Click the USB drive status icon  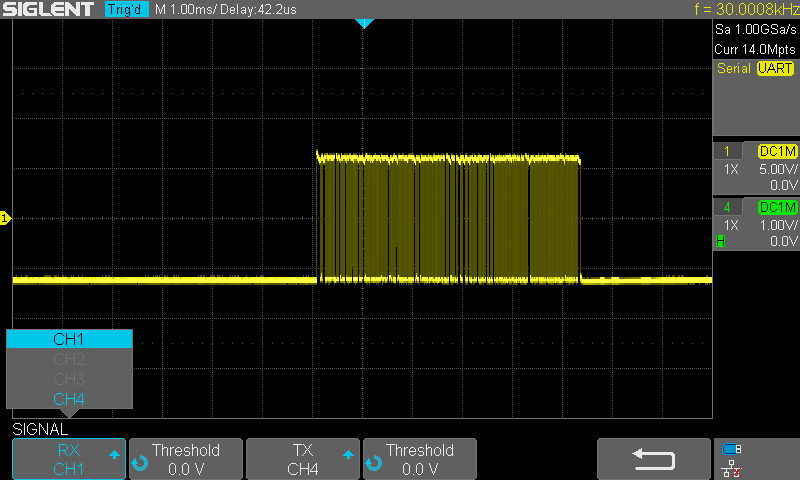pos(732,449)
